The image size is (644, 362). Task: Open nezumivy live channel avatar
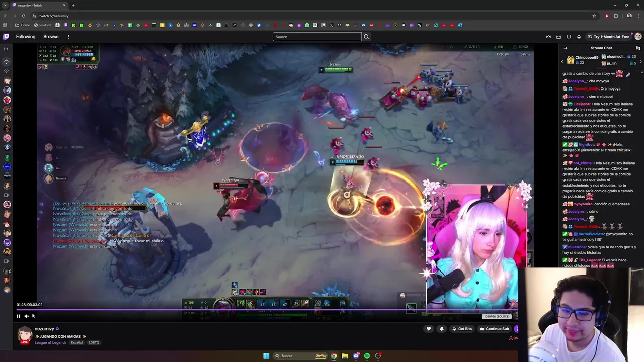point(24,335)
